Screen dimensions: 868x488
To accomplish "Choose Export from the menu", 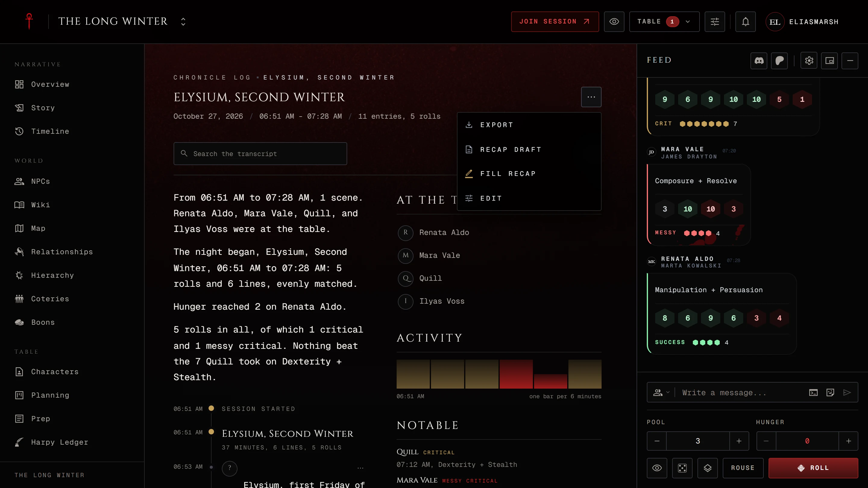I will [529, 125].
